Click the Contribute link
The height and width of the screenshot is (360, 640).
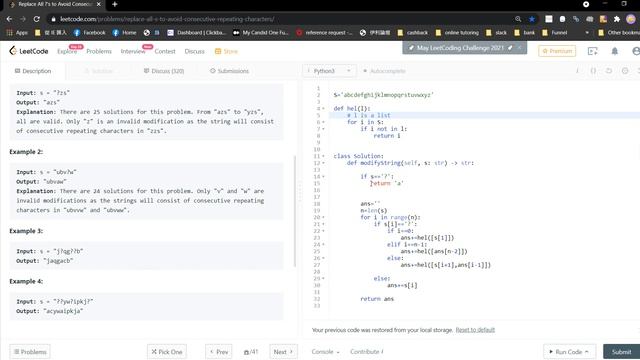(x=366, y=352)
